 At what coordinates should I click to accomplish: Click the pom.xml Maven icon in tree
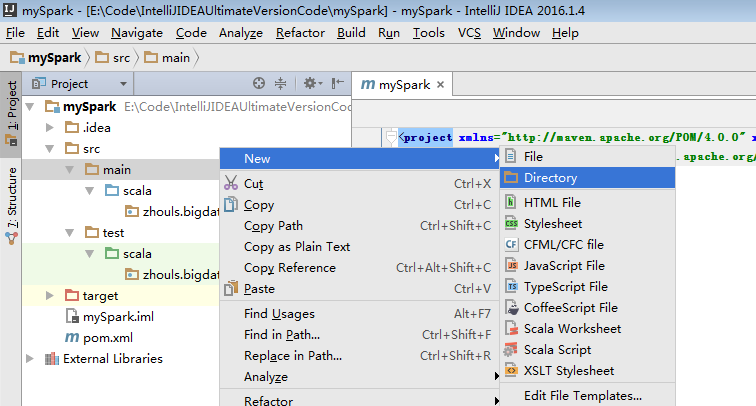coord(72,338)
